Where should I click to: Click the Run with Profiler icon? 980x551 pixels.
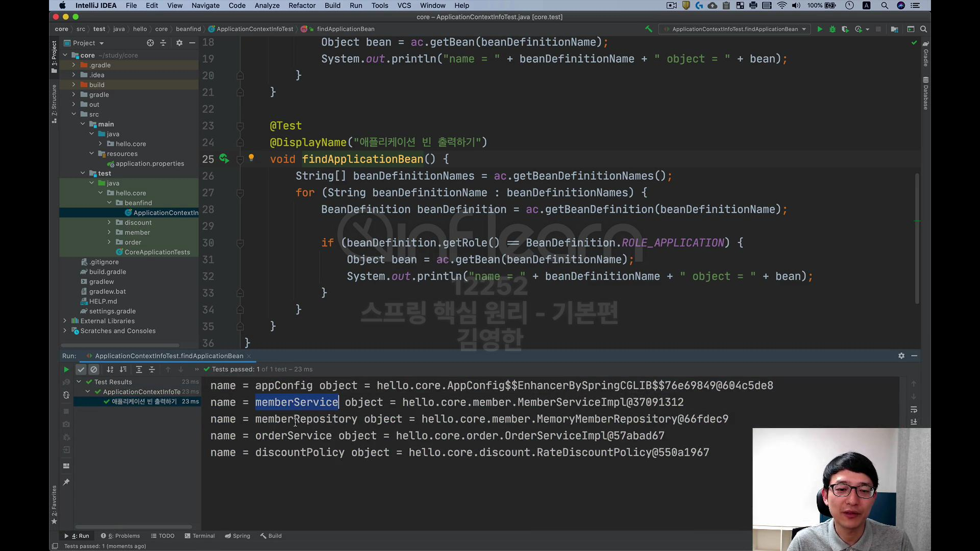pyautogui.click(x=859, y=29)
